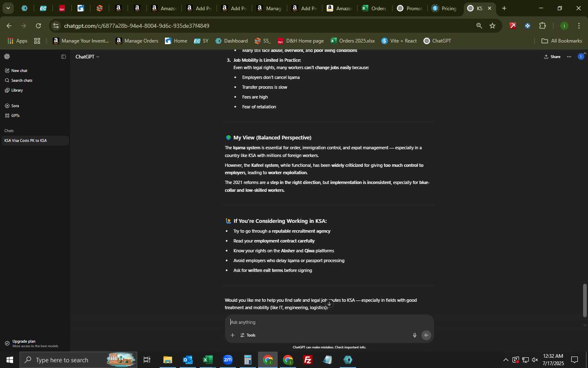Open the Apps bookmarks shortcut
Viewport: 588px width, 368px height.
[18, 41]
